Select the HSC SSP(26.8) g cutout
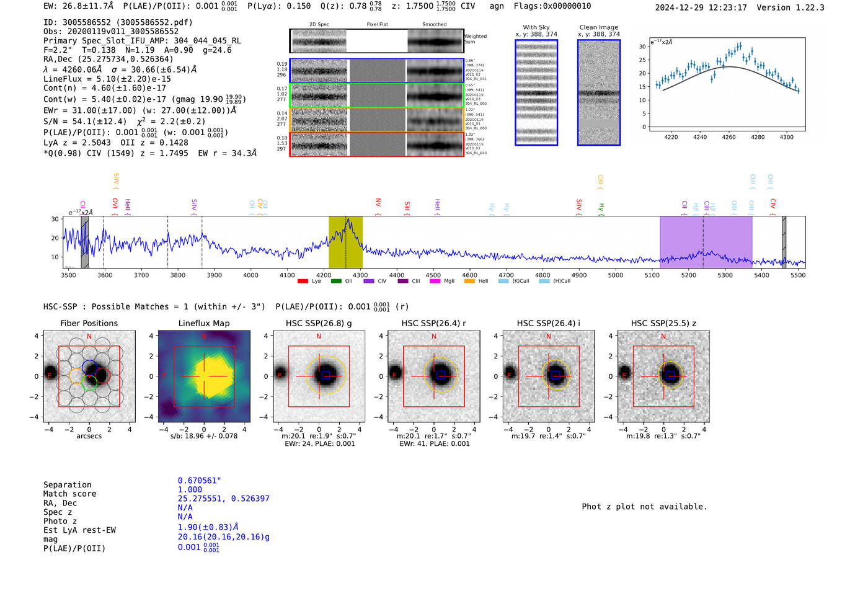 click(x=319, y=376)
